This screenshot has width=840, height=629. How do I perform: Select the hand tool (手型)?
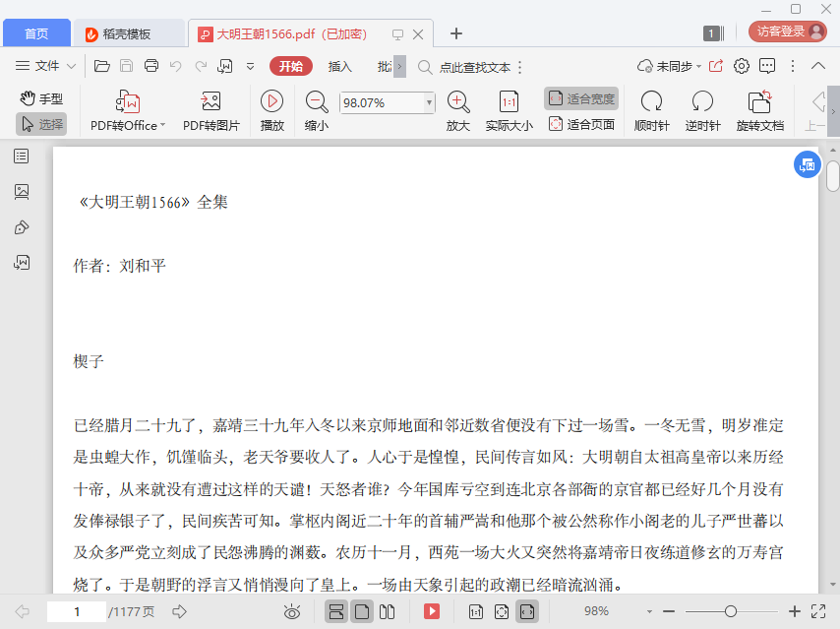point(41,98)
